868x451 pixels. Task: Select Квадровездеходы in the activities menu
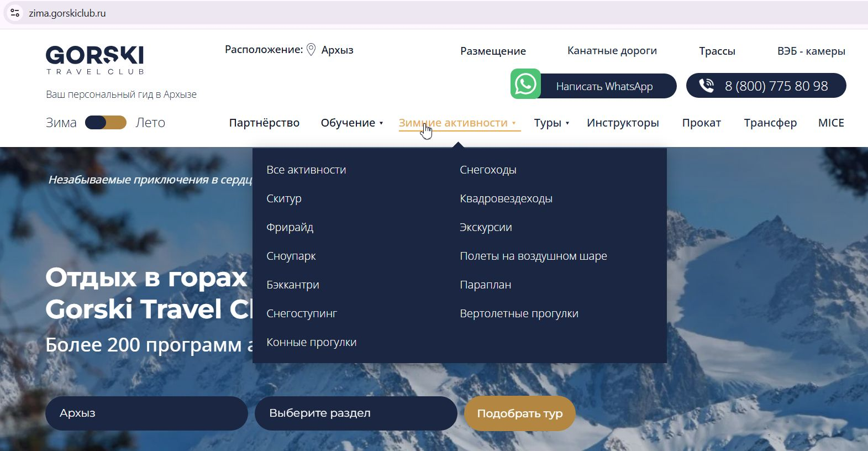506,198
